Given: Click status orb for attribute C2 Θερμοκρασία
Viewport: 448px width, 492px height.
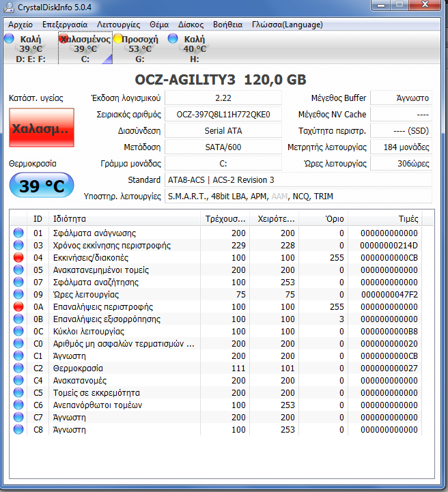Looking at the screenshot, I should 18,368.
